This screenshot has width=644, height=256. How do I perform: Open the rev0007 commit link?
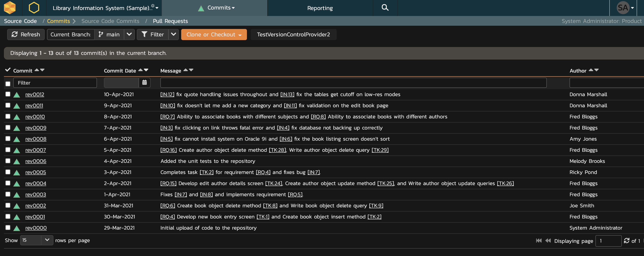pos(35,150)
